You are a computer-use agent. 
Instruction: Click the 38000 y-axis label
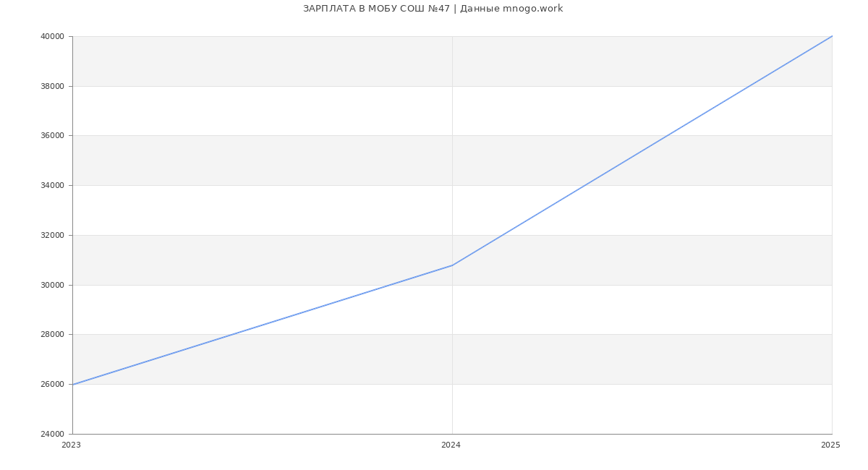pos(53,86)
